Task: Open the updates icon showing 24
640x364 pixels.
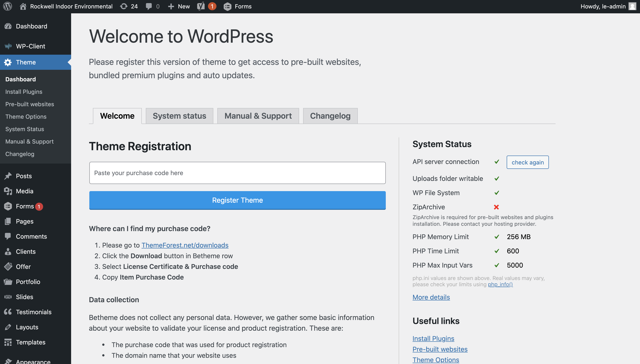Action: pos(124,6)
